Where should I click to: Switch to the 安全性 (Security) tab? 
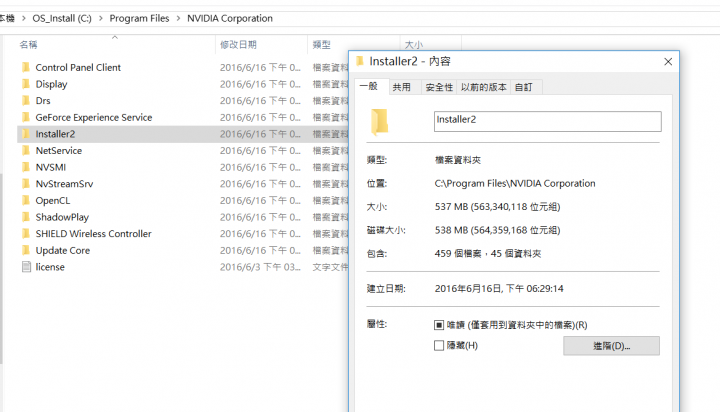tap(439, 87)
